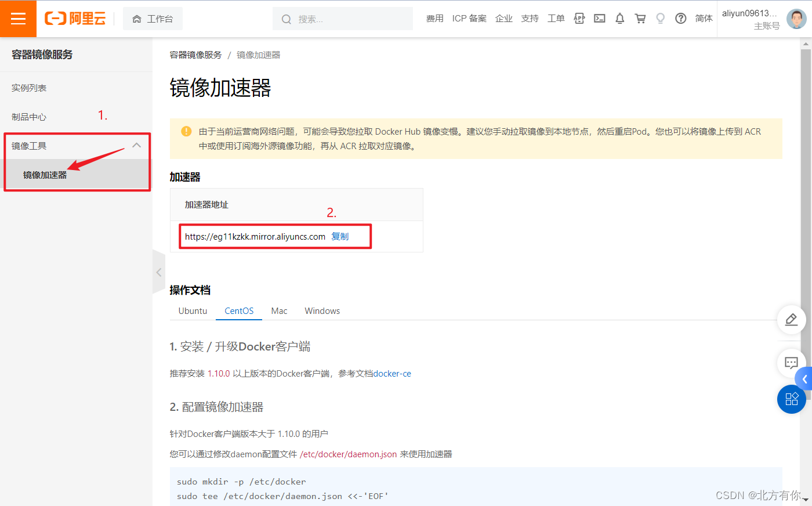Open the notifications bell
Screen dimensions: 812x506
tap(620, 19)
